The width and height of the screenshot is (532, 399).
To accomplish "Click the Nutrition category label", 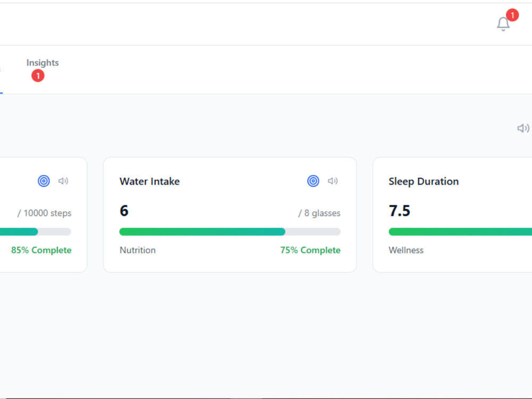I will pyautogui.click(x=138, y=250).
